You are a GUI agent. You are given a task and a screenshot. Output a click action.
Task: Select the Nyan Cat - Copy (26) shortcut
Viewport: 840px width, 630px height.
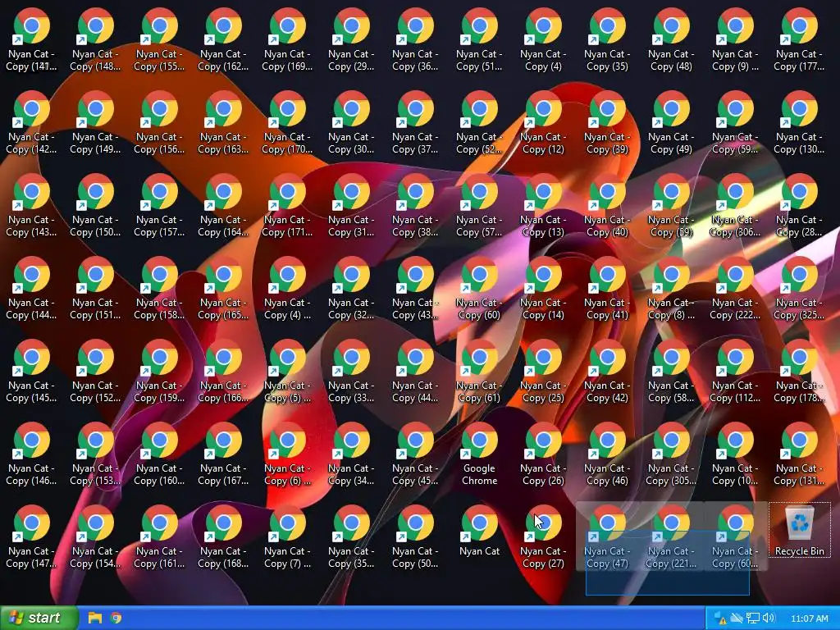point(543,454)
